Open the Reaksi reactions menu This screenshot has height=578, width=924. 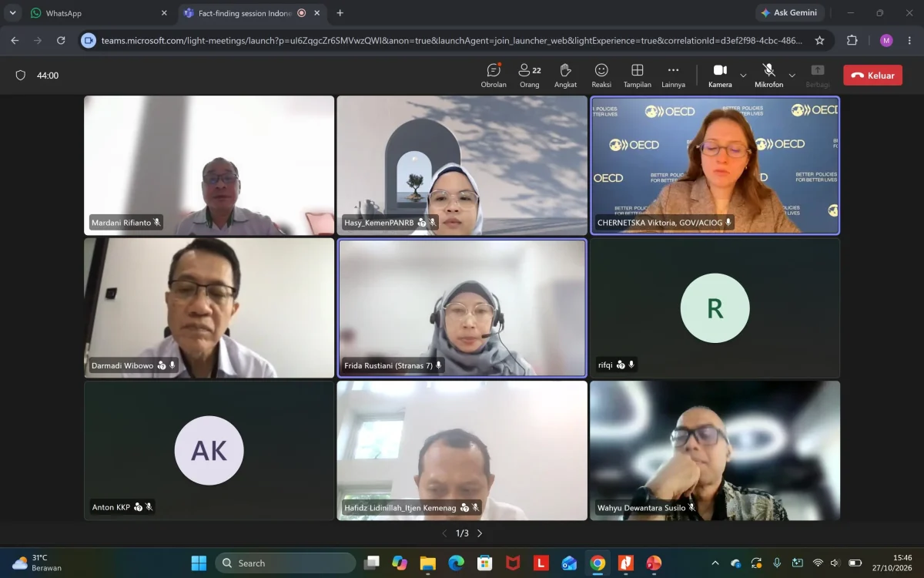coord(601,76)
